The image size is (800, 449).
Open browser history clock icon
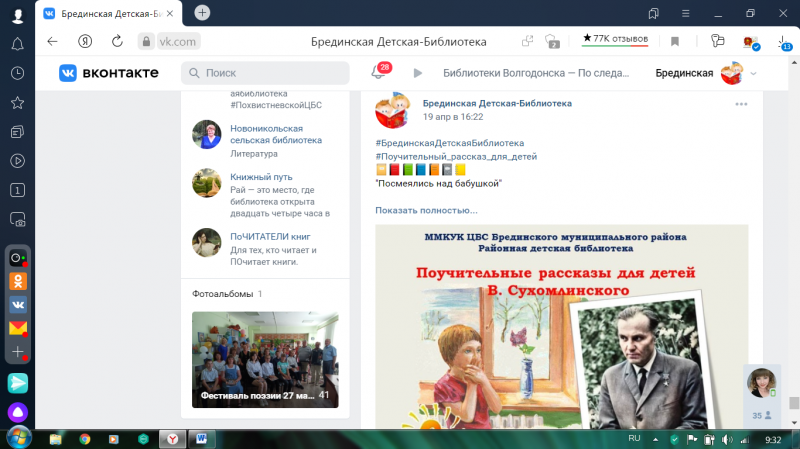(17, 73)
